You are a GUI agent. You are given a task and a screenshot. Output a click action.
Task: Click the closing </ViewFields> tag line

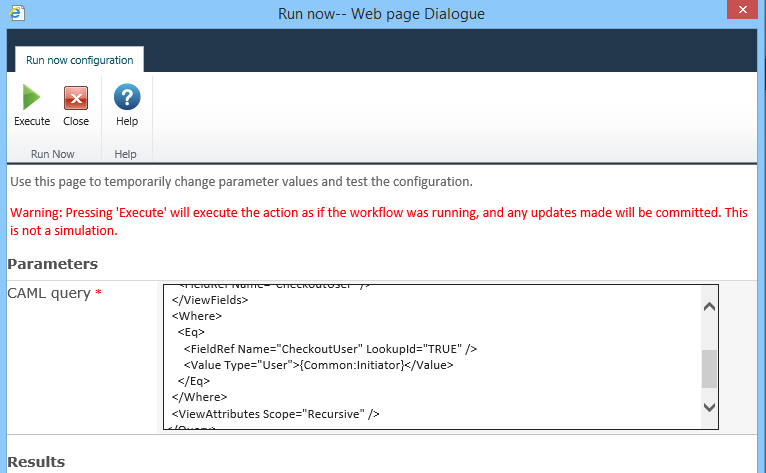(x=210, y=299)
